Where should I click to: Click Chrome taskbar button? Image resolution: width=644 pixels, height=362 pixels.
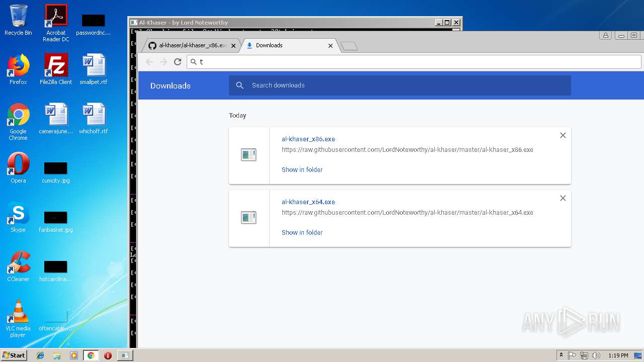pyautogui.click(x=91, y=355)
